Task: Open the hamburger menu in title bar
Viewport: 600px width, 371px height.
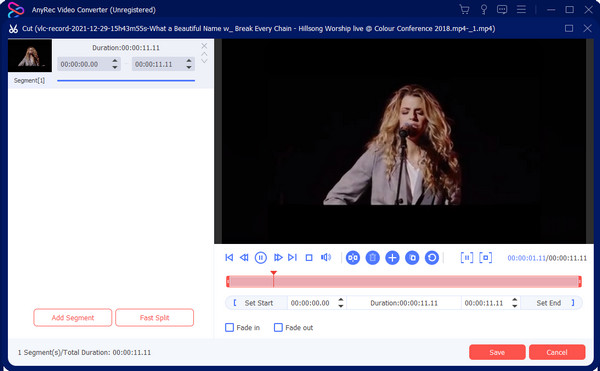Action: click(x=521, y=10)
